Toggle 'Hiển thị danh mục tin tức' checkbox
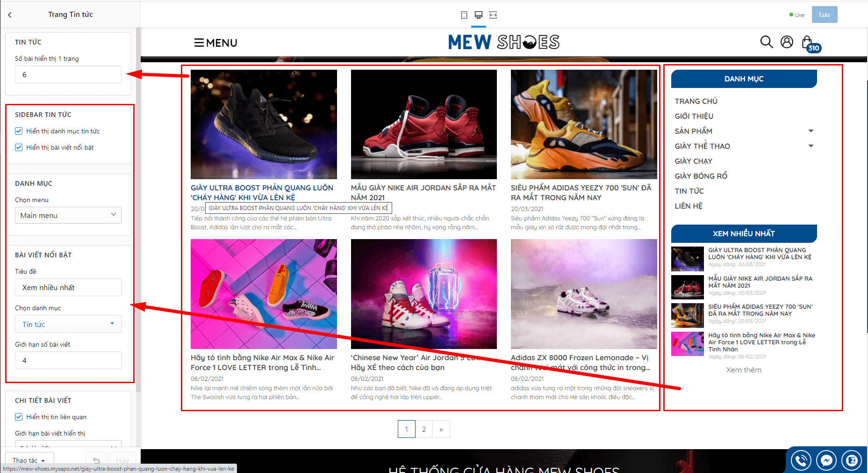 click(x=19, y=131)
